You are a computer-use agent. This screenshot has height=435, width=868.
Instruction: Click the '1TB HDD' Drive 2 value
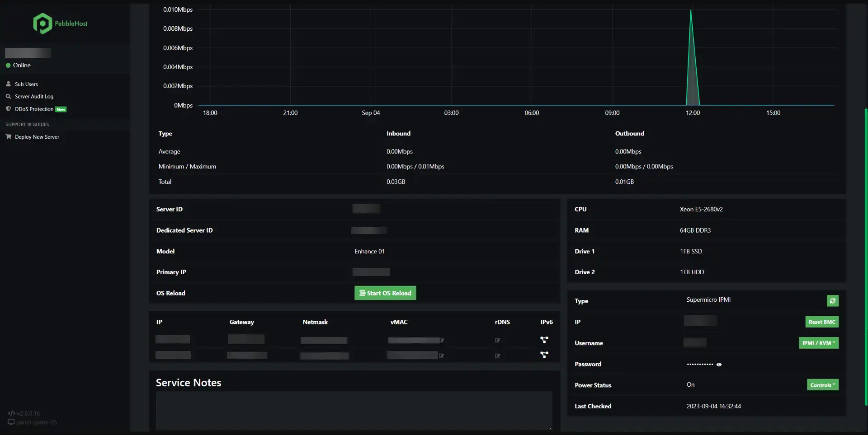pos(692,272)
